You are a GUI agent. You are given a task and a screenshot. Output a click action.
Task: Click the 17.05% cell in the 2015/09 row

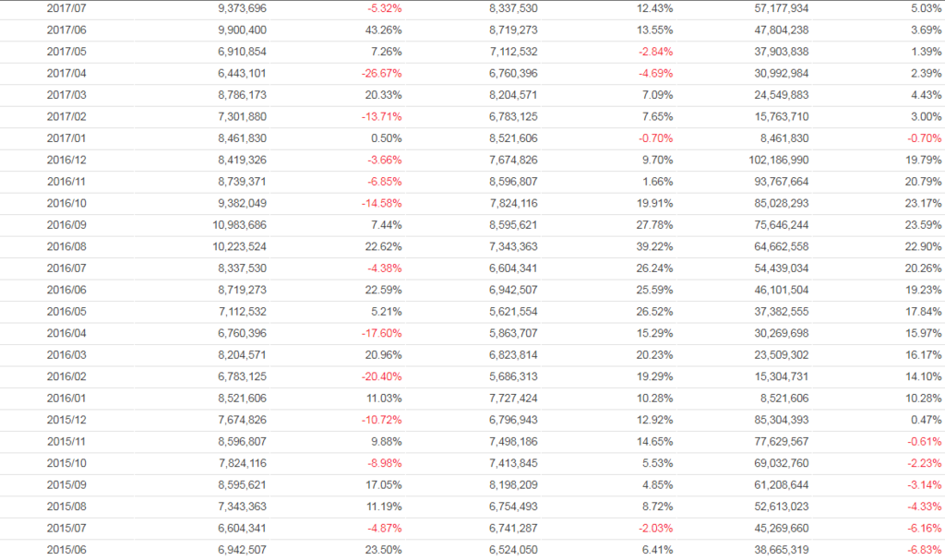[x=383, y=485]
